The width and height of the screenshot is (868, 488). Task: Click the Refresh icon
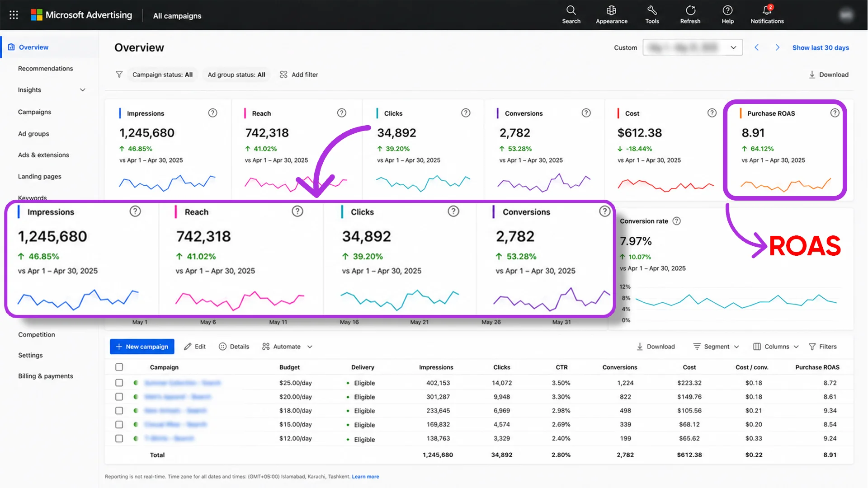[690, 10]
